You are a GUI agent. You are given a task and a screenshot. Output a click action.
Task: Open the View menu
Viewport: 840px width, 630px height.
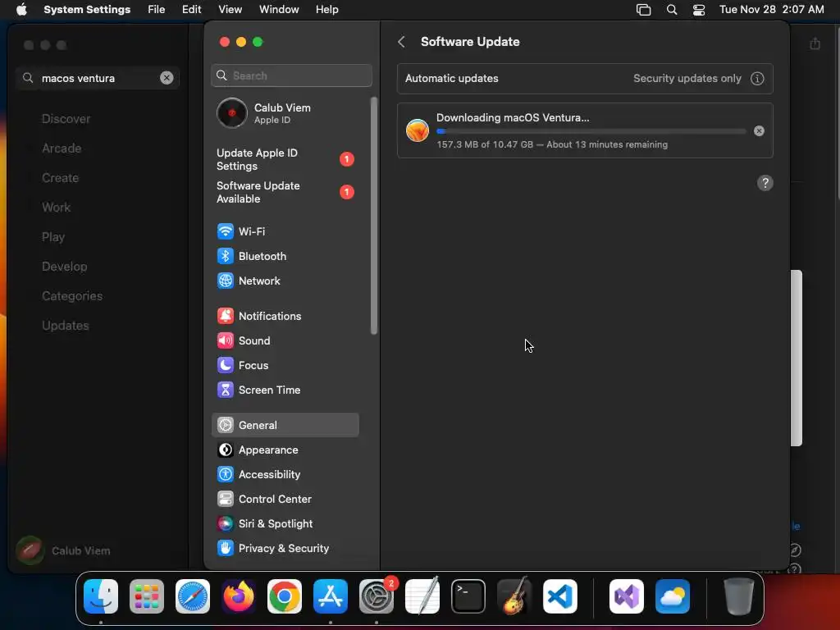click(x=231, y=10)
